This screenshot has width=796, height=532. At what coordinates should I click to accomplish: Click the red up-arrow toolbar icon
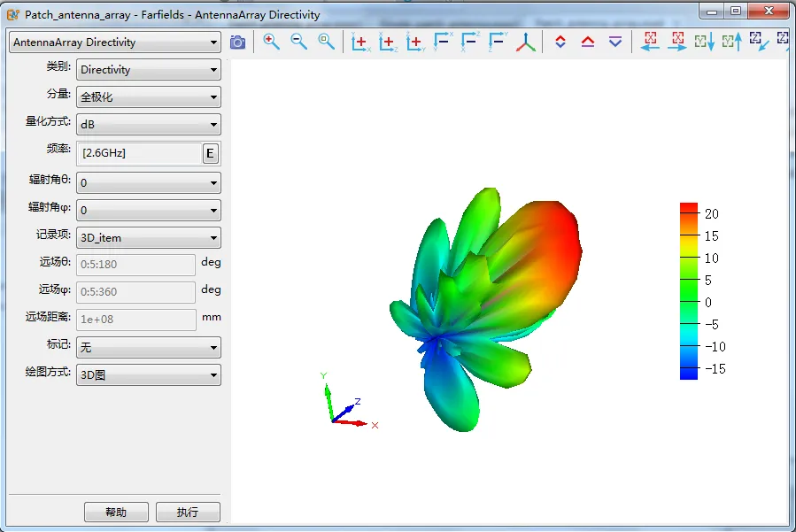pos(588,42)
